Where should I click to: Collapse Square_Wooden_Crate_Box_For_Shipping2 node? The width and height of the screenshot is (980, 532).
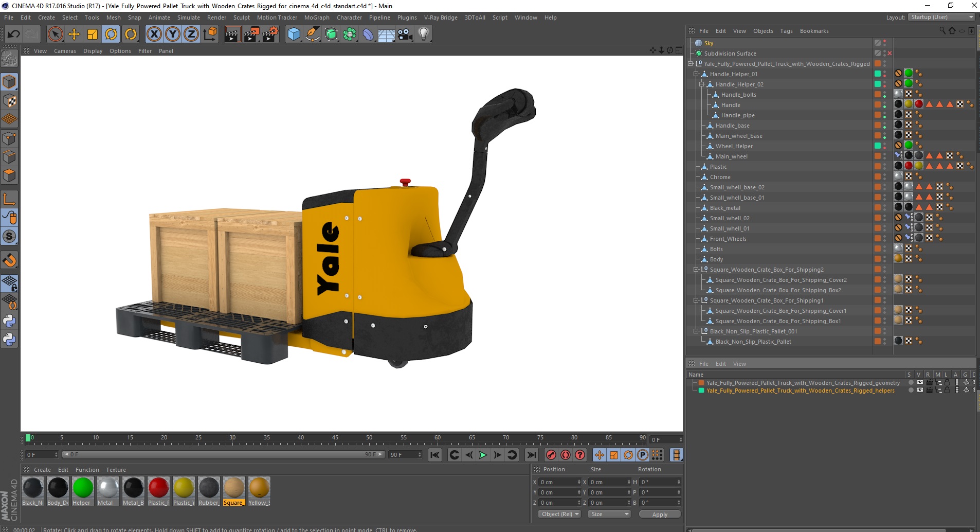696,270
